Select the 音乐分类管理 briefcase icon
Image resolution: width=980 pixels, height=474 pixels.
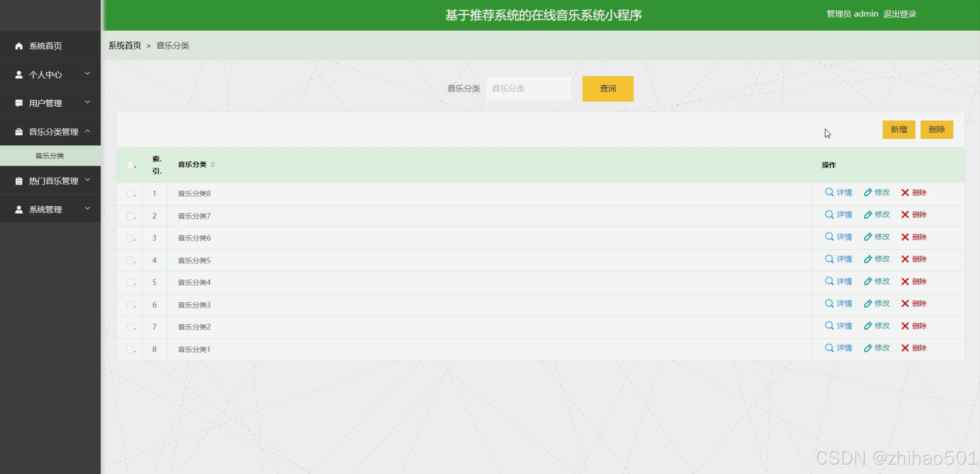pyautogui.click(x=18, y=132)
